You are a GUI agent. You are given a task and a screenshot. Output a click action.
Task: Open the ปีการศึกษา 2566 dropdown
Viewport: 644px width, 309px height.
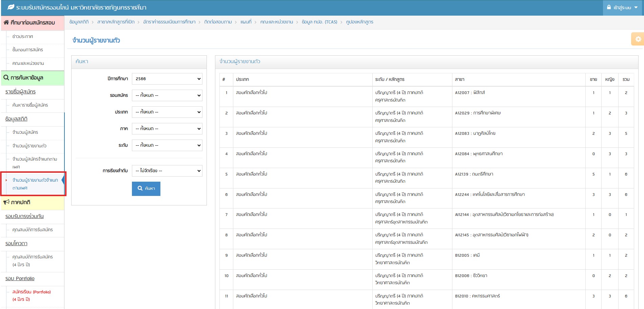[167, 79]
